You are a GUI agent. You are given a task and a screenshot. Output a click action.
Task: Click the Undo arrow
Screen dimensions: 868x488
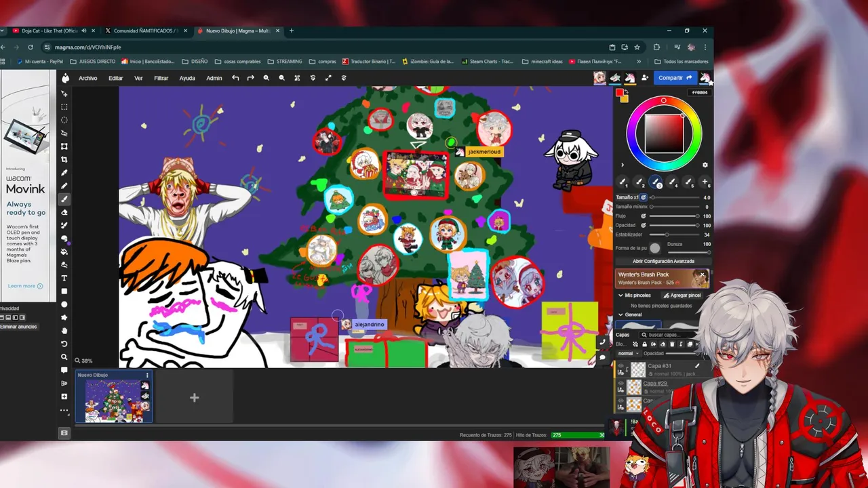coord(235,78)
